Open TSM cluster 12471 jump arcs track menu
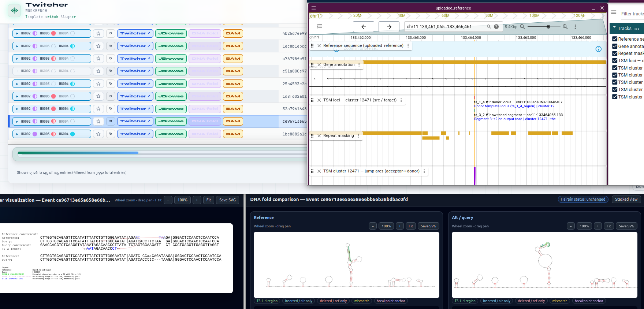 click(424, 171)
